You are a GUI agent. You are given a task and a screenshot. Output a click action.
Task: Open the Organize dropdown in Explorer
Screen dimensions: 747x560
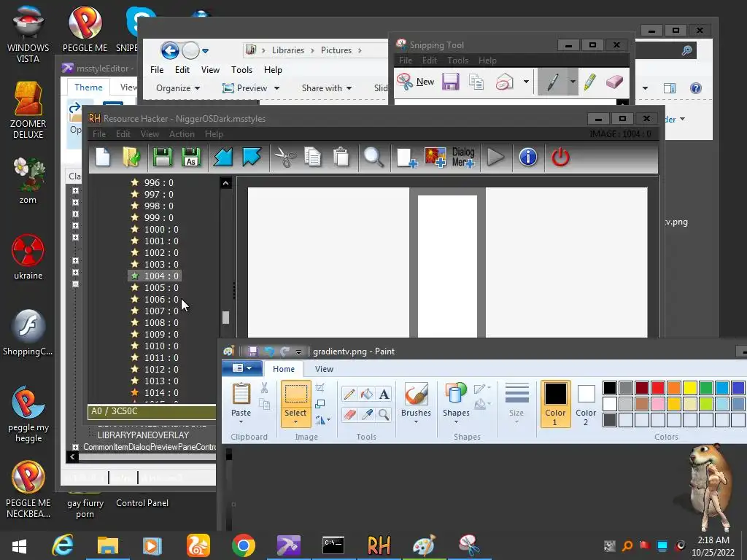pos(178,88)
